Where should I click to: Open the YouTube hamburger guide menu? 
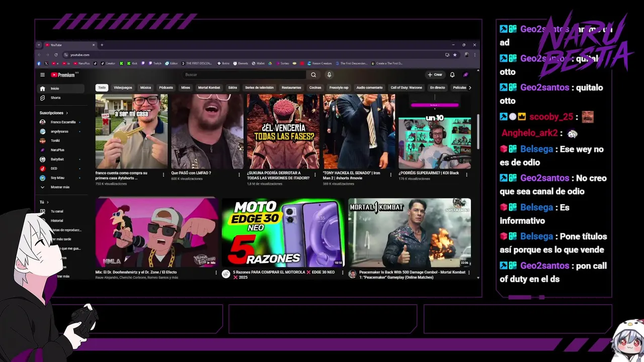(43, 75)
